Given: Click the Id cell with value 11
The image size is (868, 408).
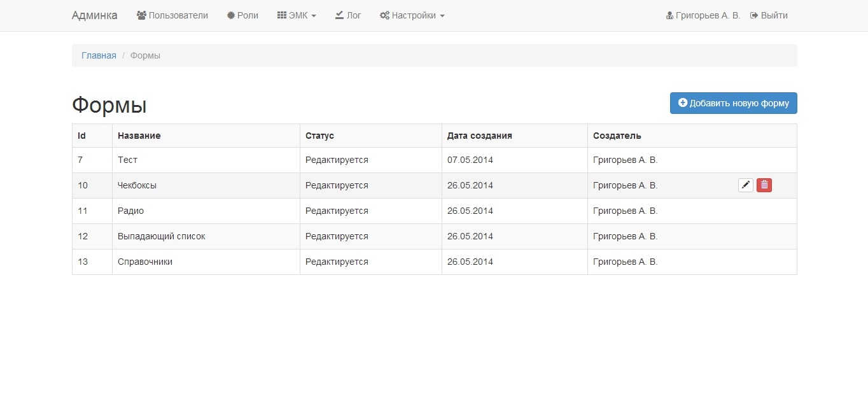Looking at the screenshot, I should coord(92,211).
